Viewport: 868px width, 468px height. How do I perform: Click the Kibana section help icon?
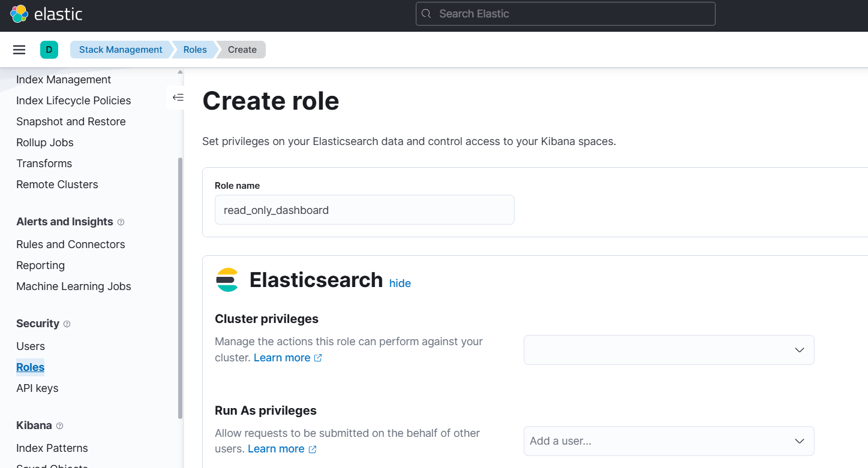59,426
